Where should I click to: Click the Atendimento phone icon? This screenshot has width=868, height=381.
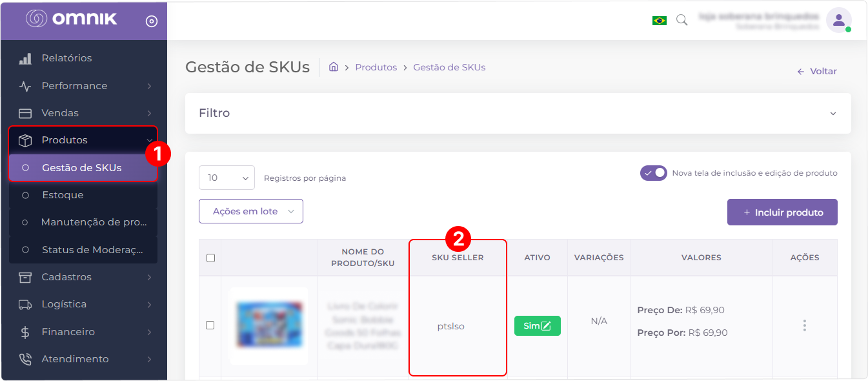click(x=25, y=359)
